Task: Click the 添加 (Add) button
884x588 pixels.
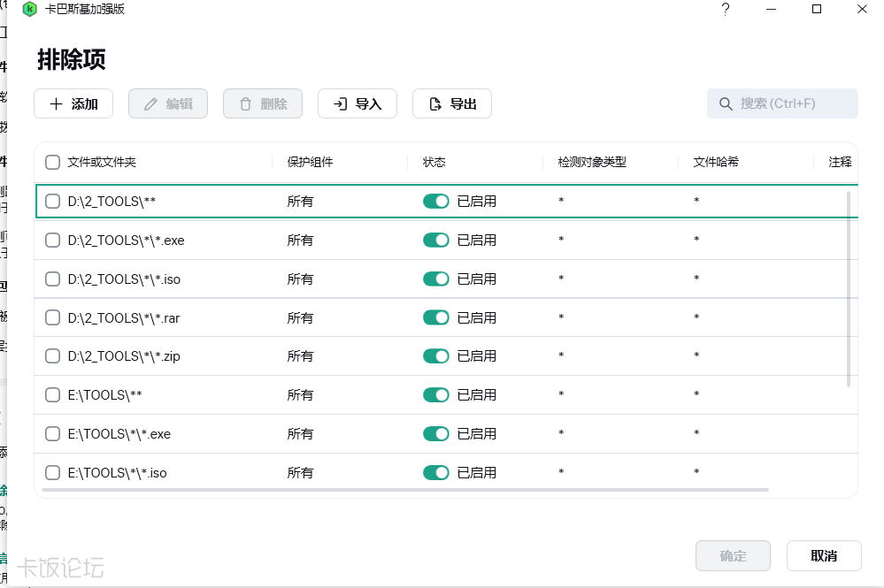Action: coord(73,103)
